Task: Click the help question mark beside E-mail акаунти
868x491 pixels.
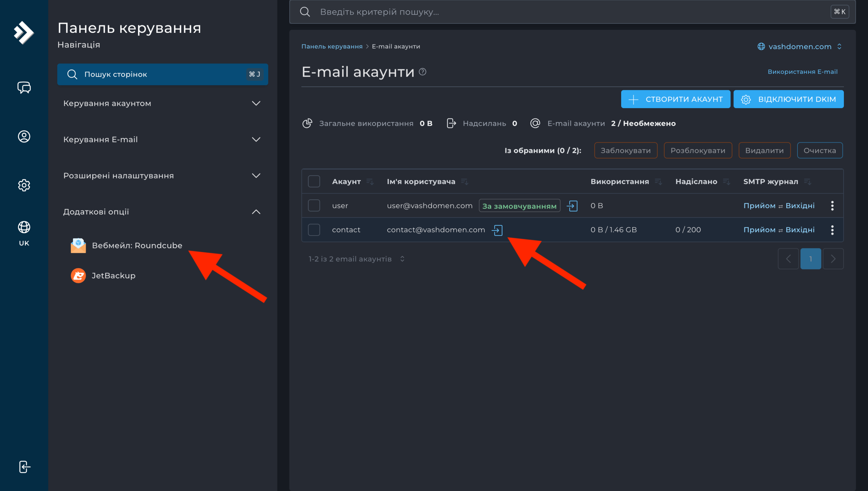Action: (422, 72)
